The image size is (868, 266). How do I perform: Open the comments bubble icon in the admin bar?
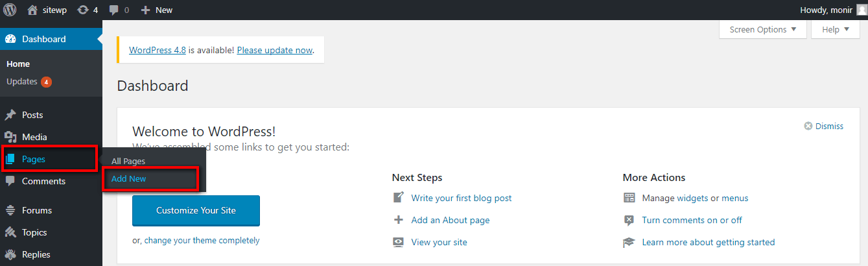tap(114, 10)
